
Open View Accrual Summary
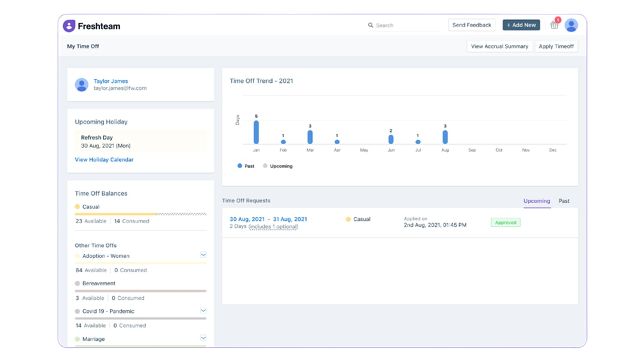[499, 46]
